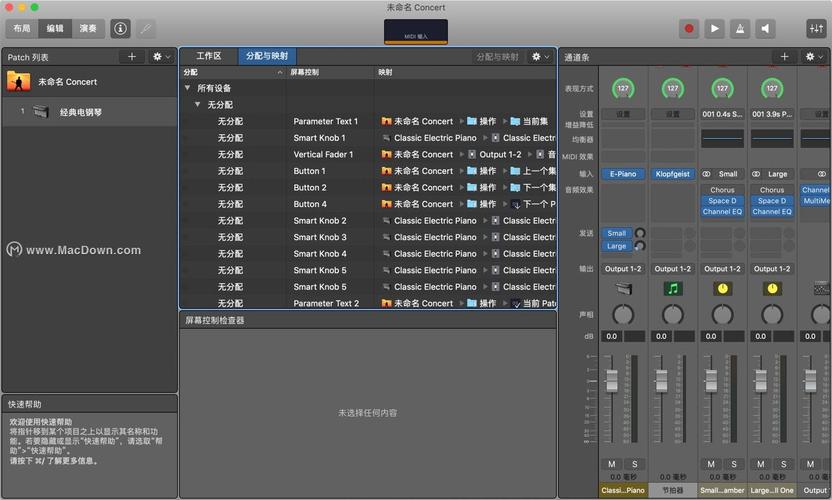
Task: Click the E-Piano input button
Action: 623,174
